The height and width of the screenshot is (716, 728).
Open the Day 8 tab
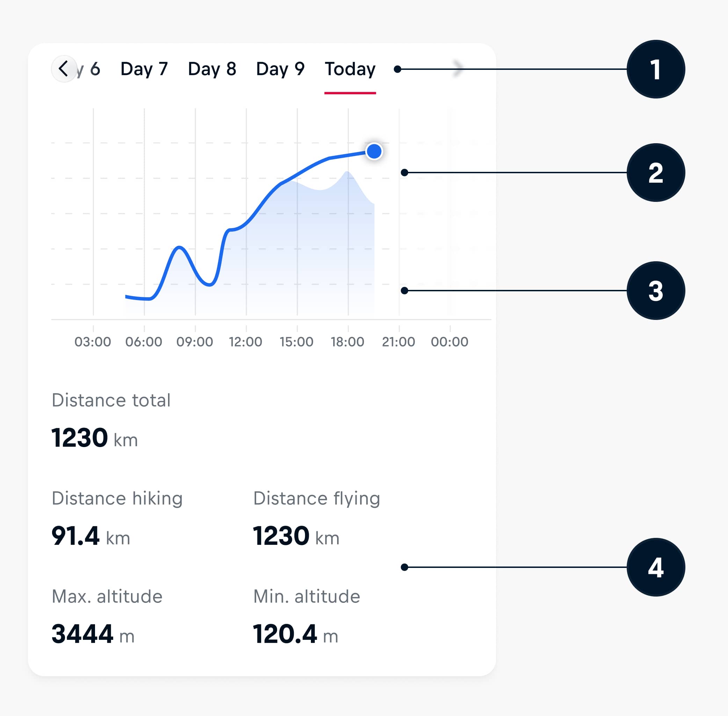(x=212, y=69)
